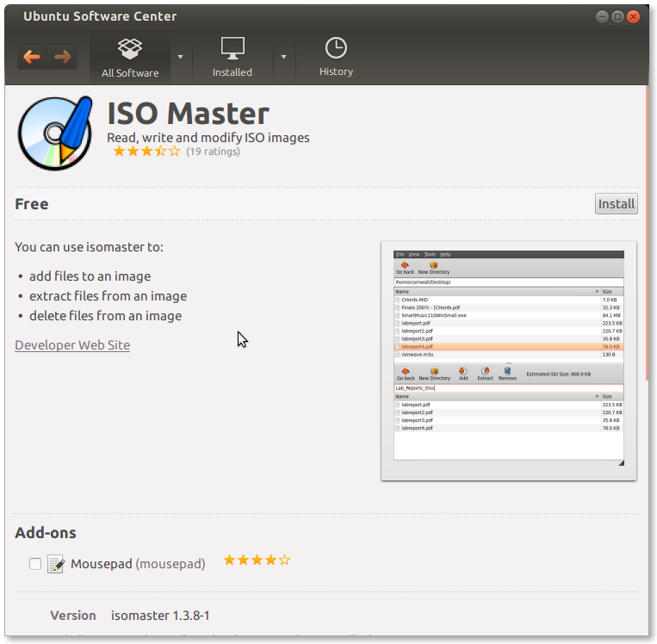
Task: Click 'delete files from an image' bullet text
Action: 106,316
